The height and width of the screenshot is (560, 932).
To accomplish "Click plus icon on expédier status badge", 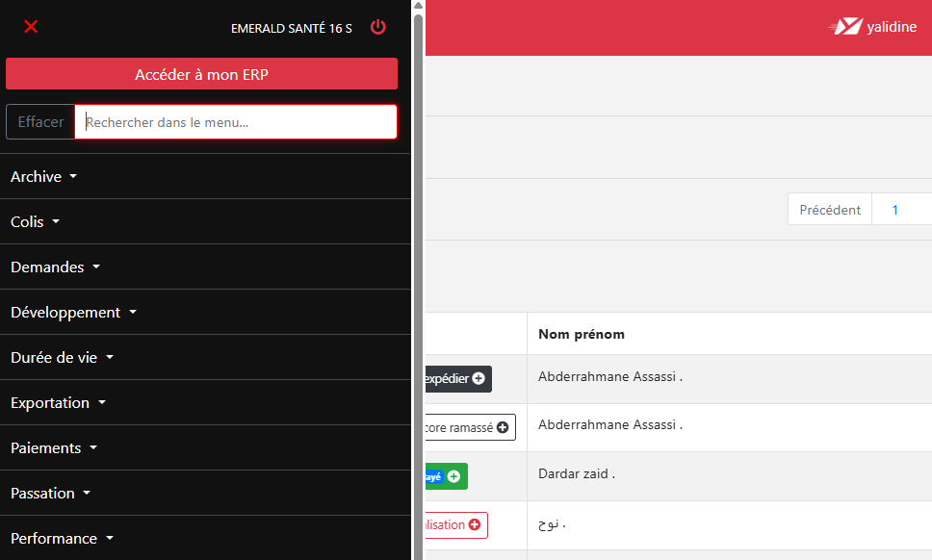I will pos(479,378).
